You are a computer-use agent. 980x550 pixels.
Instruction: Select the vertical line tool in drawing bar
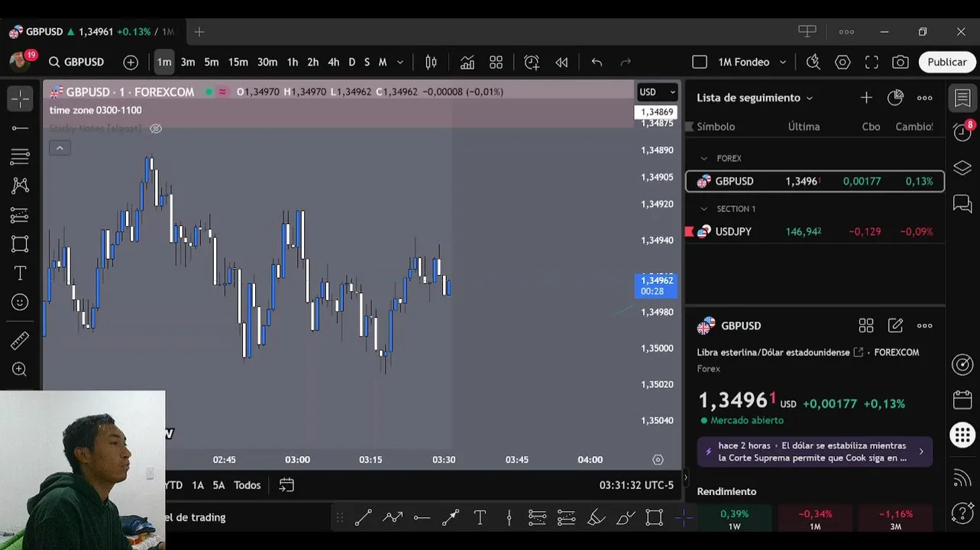tap(509, 517)
